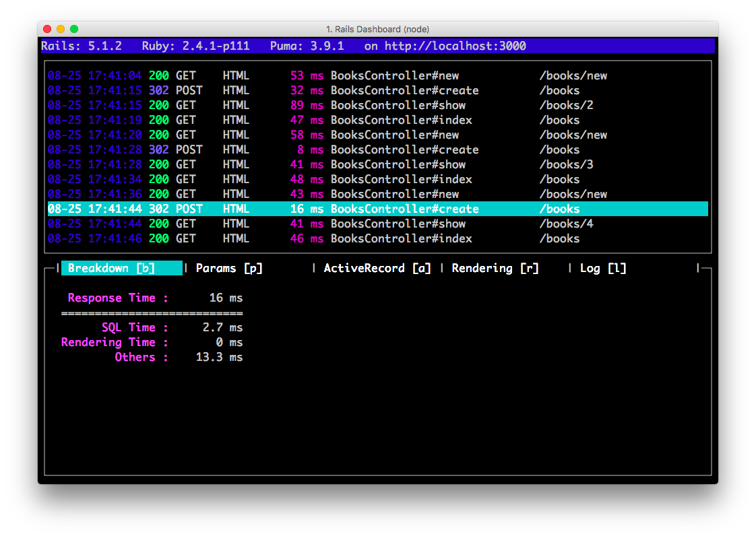Click the Rendering Time 0 ms value

[x=229, y=343]
